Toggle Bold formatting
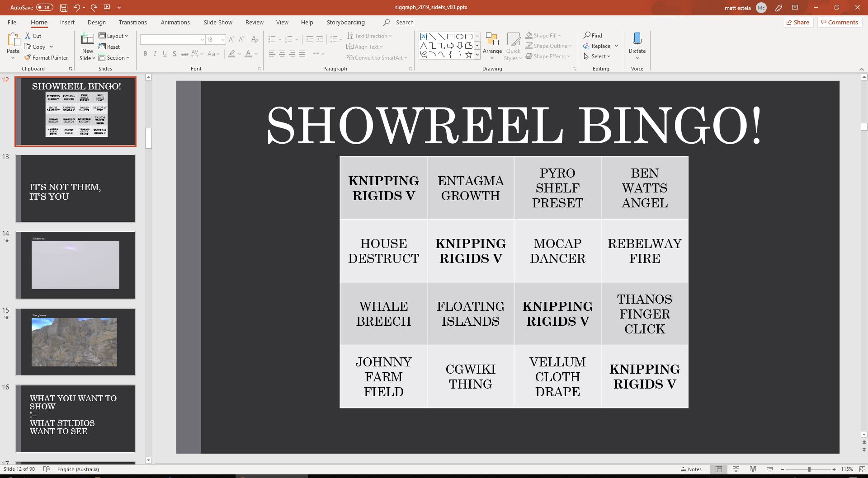Image resolution: width=868 pixels, height=478 pixels. (145, 54)
